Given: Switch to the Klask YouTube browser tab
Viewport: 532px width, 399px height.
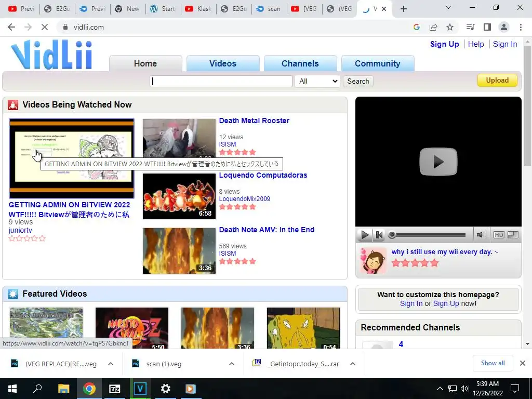Looking at the screenshot, I should pyautogui.click(x=198, y=9).
